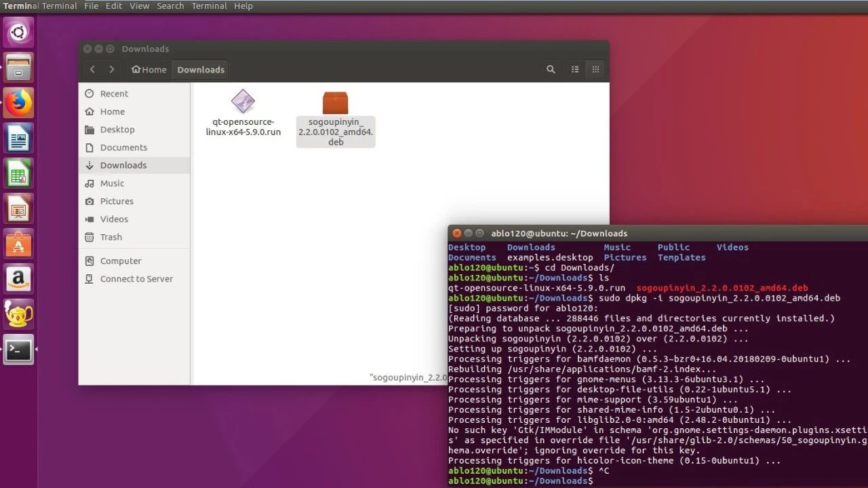
Task: Open LibreOffice Impress from the launcher
Action: pos(18,208)
